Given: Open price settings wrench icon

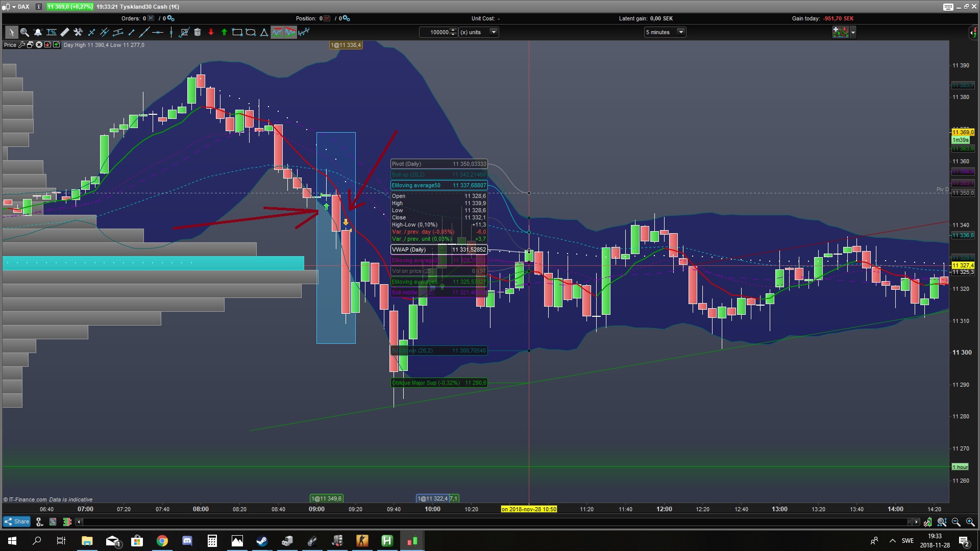Looking at the screenshot, I should tap(21, 45).
